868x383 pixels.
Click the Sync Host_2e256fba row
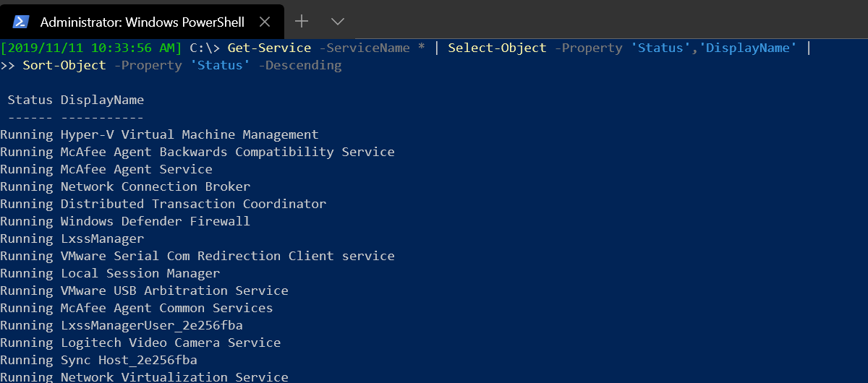(x=98, y=360)
